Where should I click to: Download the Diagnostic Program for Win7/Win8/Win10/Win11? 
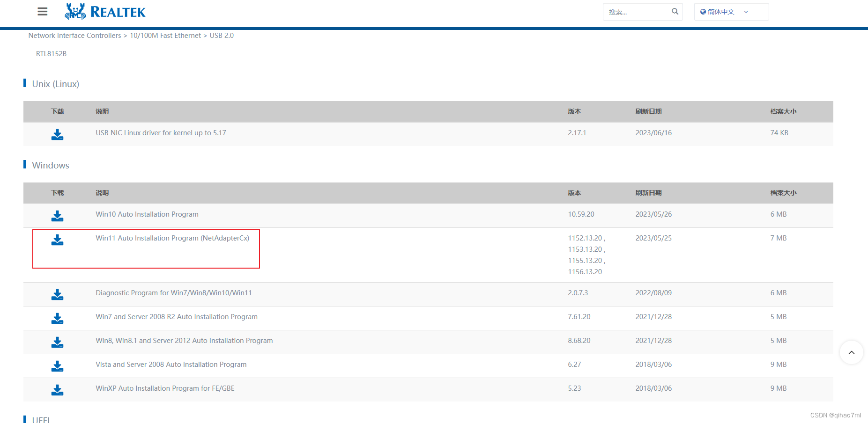click(57, 295)
